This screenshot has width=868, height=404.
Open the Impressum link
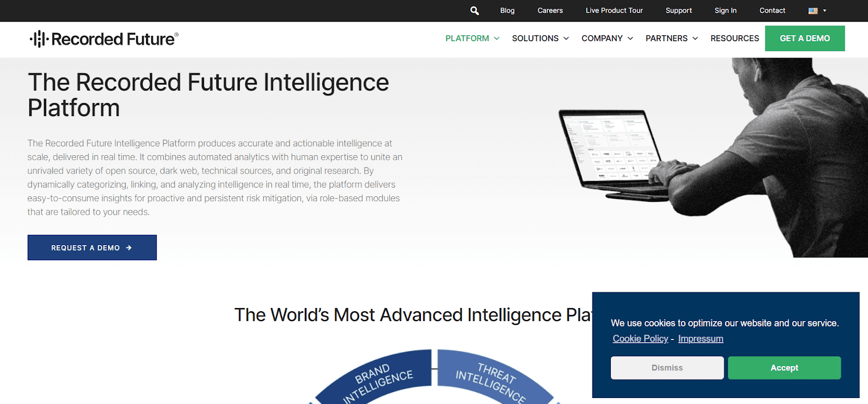[700, 338]
